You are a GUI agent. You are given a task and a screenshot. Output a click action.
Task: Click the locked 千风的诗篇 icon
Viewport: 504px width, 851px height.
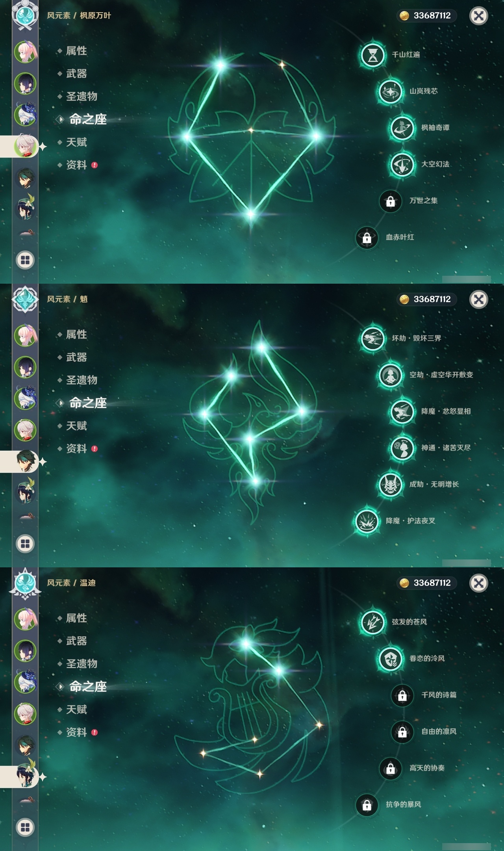[x=402, y=695]
